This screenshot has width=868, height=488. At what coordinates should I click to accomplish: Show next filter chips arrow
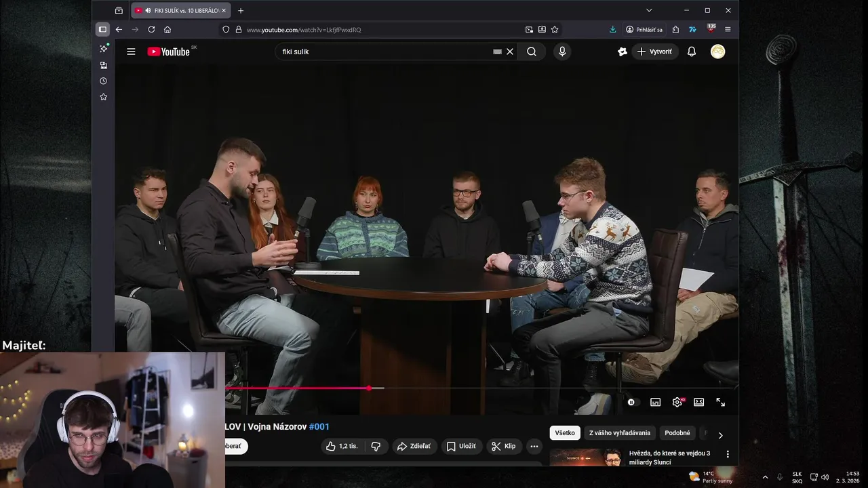[x=720, y=435]
